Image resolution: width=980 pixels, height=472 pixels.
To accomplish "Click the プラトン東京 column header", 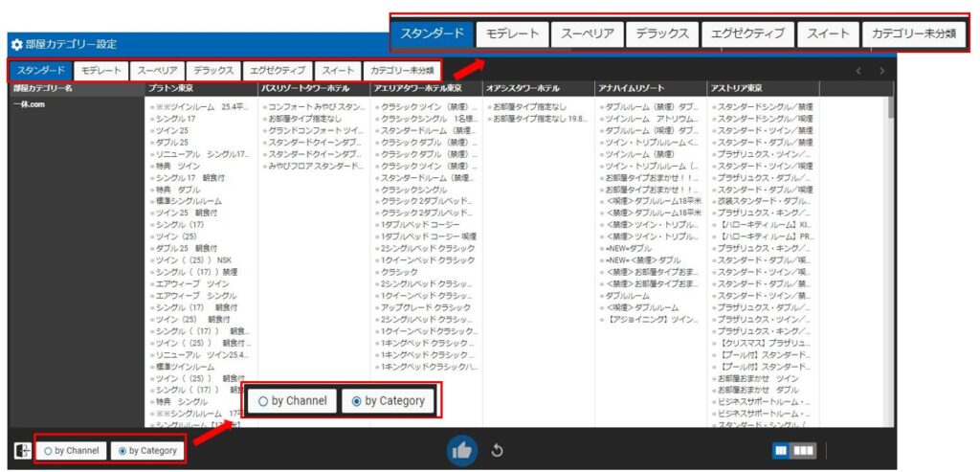I will [x=172, y=88].
